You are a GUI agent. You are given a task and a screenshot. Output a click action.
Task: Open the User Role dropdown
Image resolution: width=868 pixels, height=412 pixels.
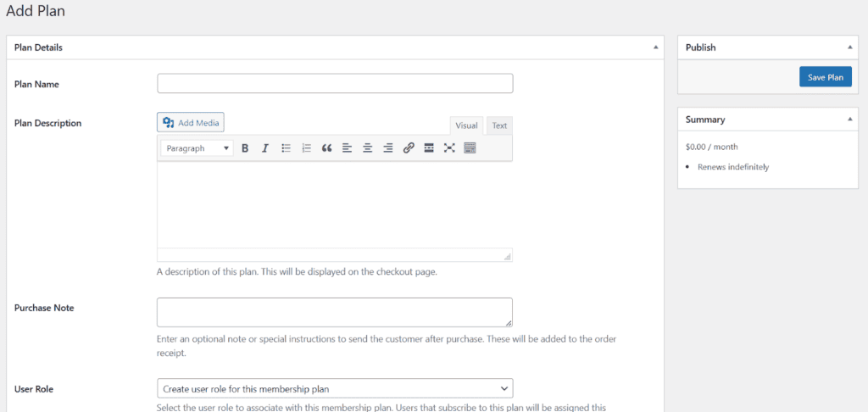tap(335, 389)
